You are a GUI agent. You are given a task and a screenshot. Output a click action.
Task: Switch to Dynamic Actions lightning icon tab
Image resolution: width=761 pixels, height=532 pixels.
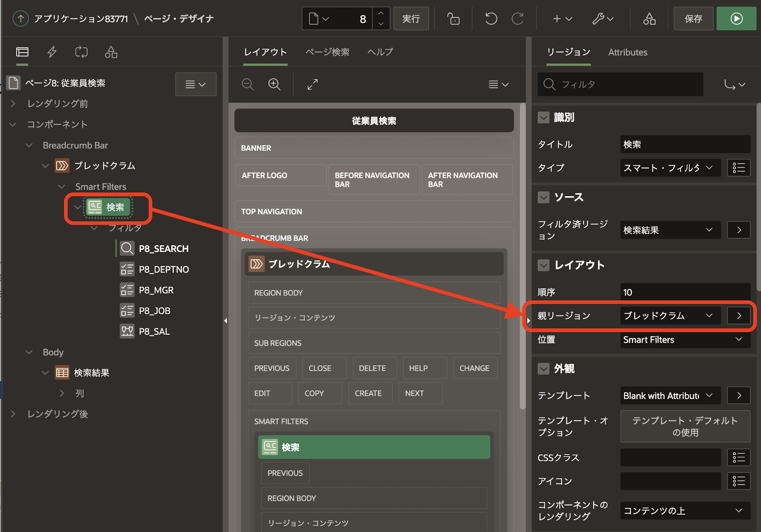[52, 52]
